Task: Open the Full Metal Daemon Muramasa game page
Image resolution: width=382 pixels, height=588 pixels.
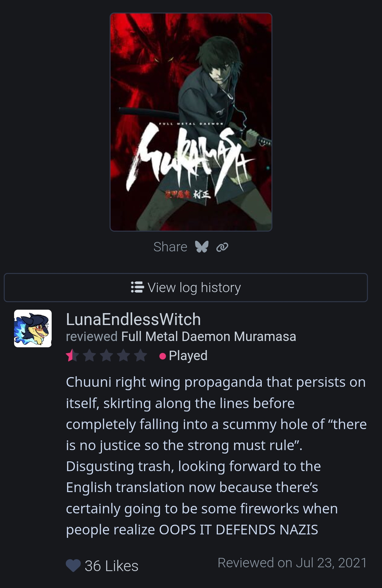Action: pyautogui.click(x=209, y=337)
